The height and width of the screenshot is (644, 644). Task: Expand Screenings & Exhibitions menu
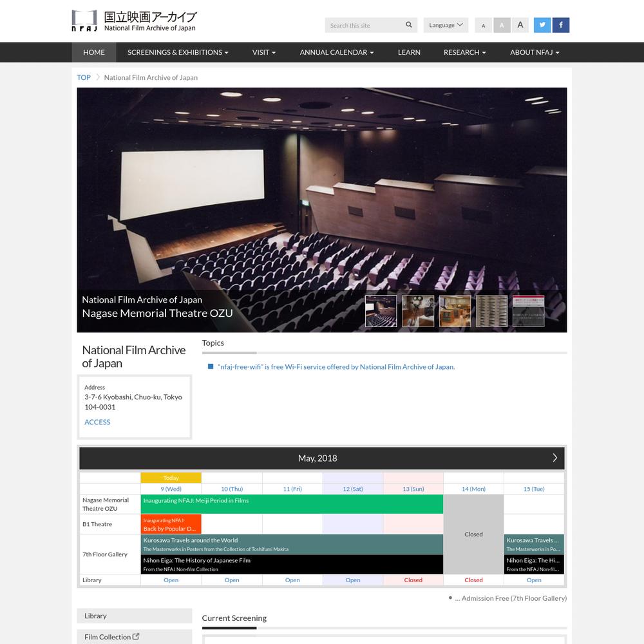(178, 52)
